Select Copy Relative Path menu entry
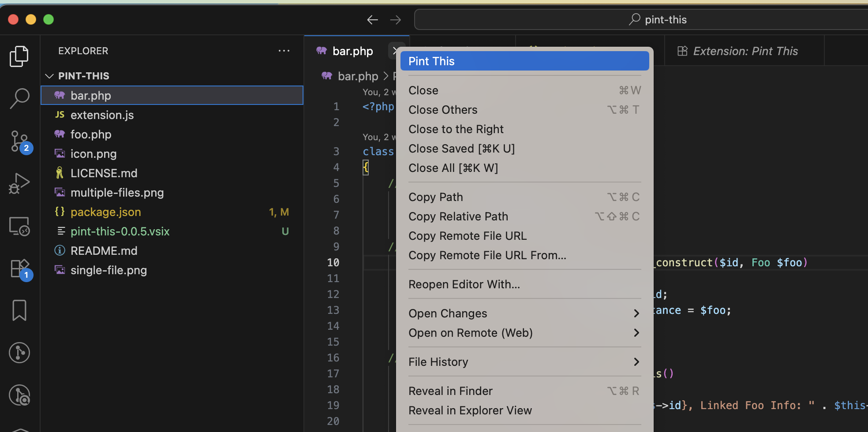 (524, 216)
